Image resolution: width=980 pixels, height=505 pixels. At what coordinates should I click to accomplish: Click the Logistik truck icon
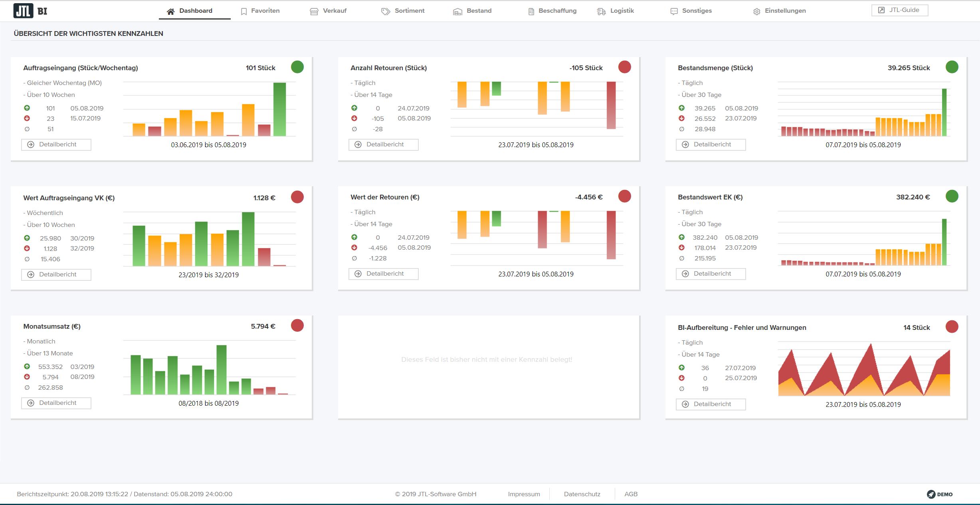pos(601,12)
